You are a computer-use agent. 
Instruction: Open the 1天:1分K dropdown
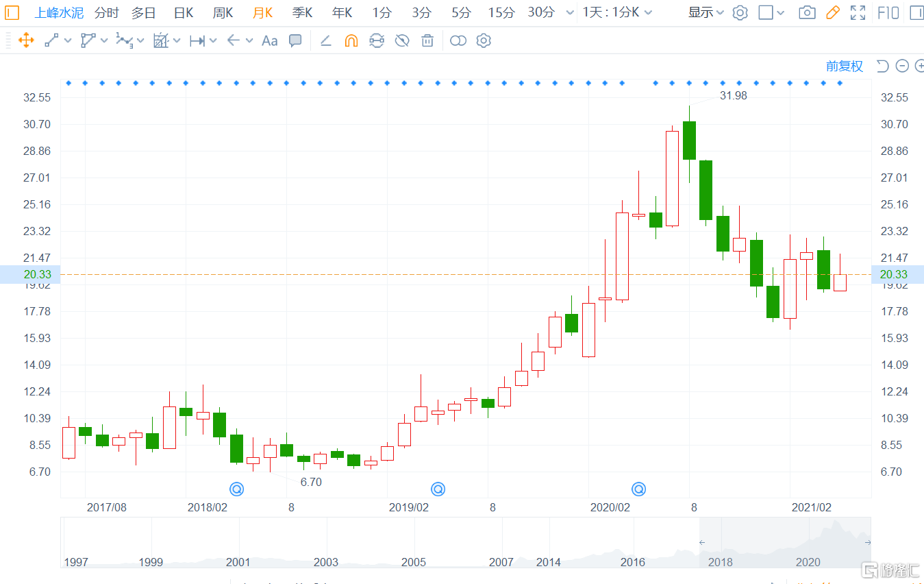(617, 12)
